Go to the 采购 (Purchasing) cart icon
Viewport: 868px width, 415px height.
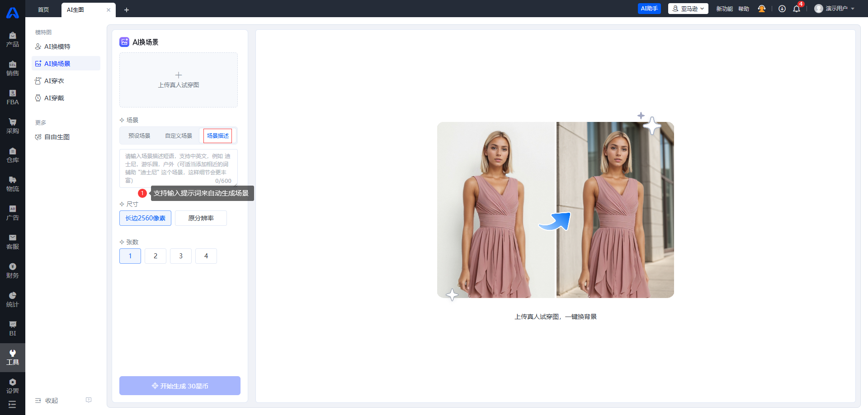(13, 126)
